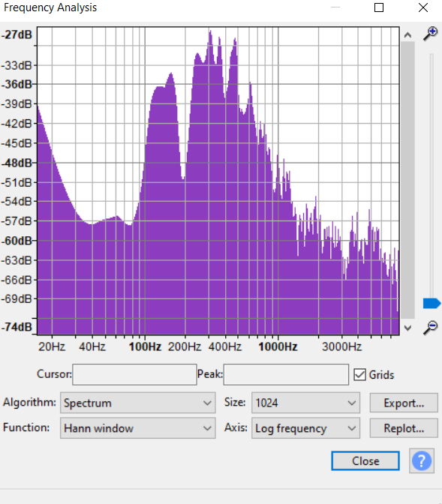Click the Close button

coord(365,461)
